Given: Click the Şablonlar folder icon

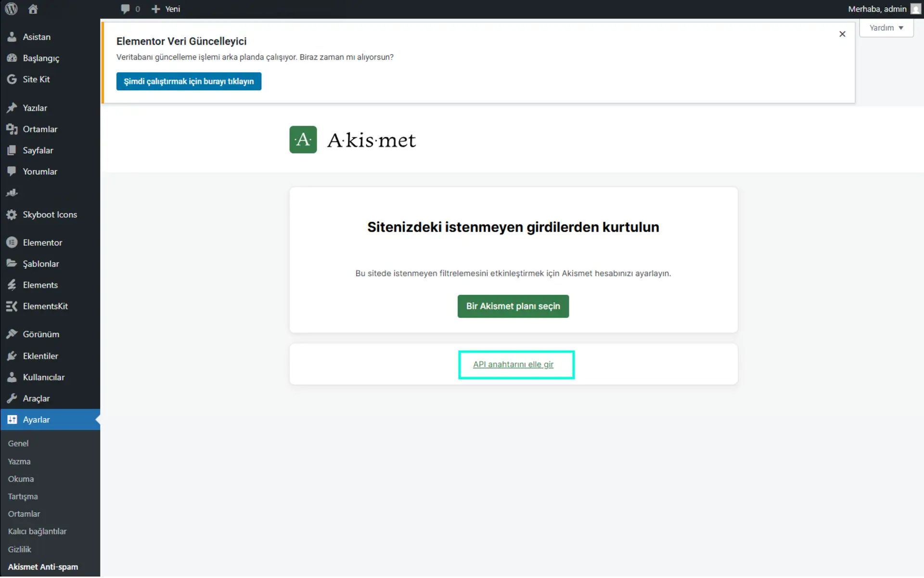Looking at the screenshot, I should pos(12,263).
